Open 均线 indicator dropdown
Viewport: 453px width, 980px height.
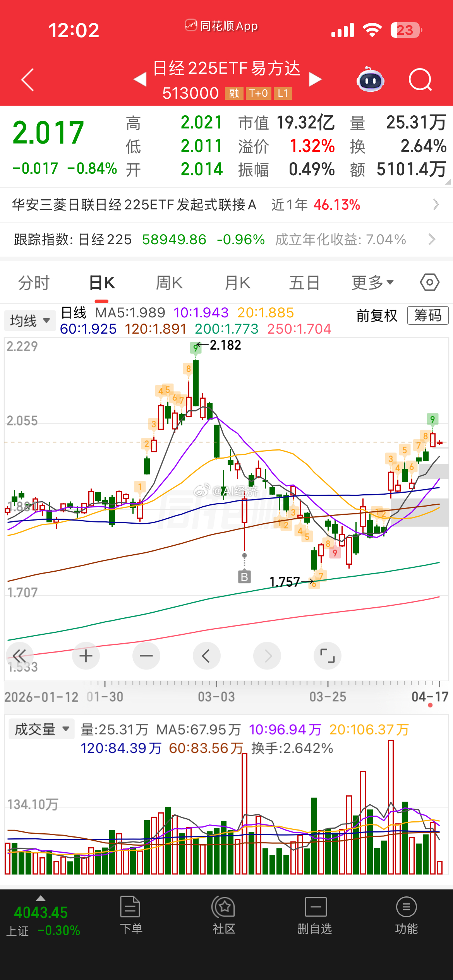pos(30,321)
